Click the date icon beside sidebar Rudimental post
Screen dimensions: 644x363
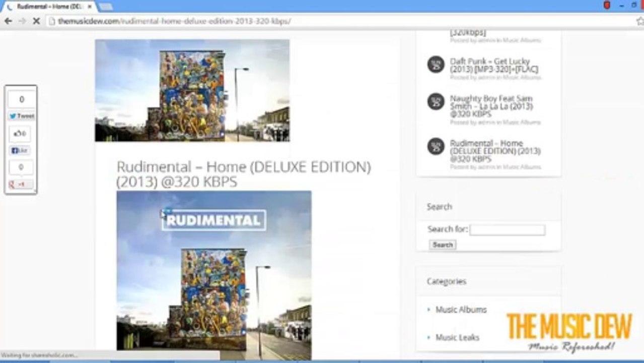[x=436, y=146]
